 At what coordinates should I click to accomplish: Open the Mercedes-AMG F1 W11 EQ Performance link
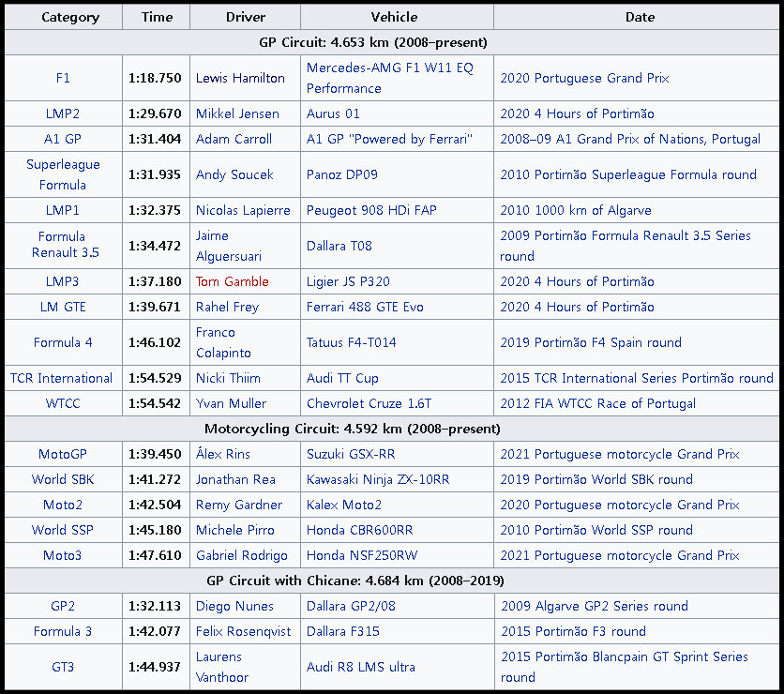[389, 78]
